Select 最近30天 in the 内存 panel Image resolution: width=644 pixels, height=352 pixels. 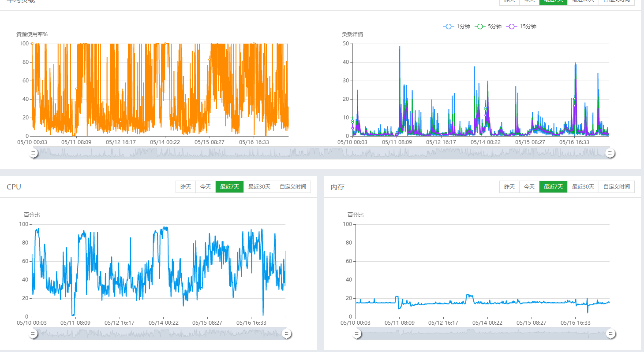coord(583,187)
